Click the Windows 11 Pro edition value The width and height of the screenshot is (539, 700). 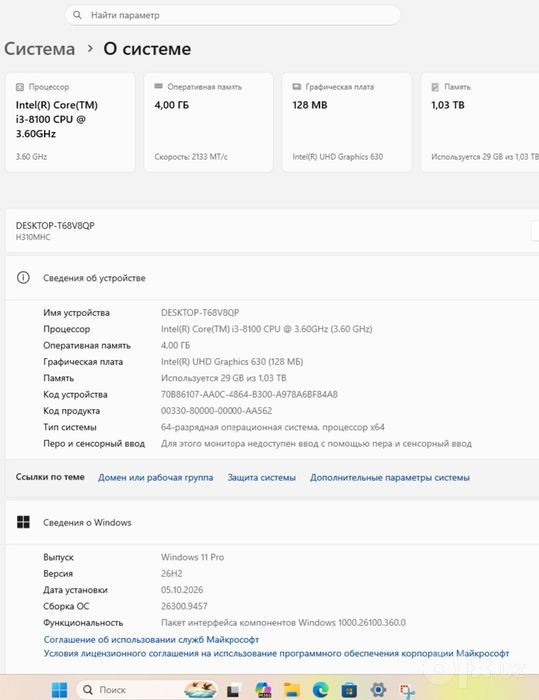(x=192, y=557)
